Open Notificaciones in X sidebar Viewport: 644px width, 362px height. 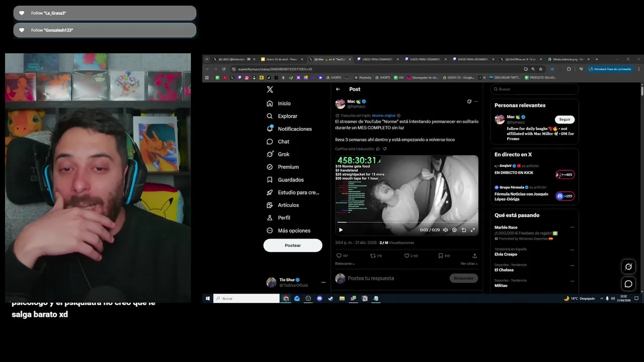(x=289, y=129)
